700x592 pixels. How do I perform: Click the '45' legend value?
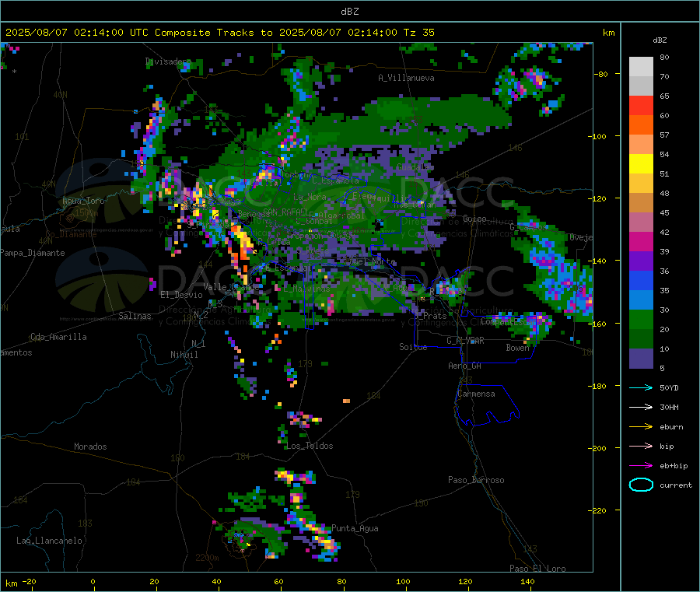coord(664,212)
